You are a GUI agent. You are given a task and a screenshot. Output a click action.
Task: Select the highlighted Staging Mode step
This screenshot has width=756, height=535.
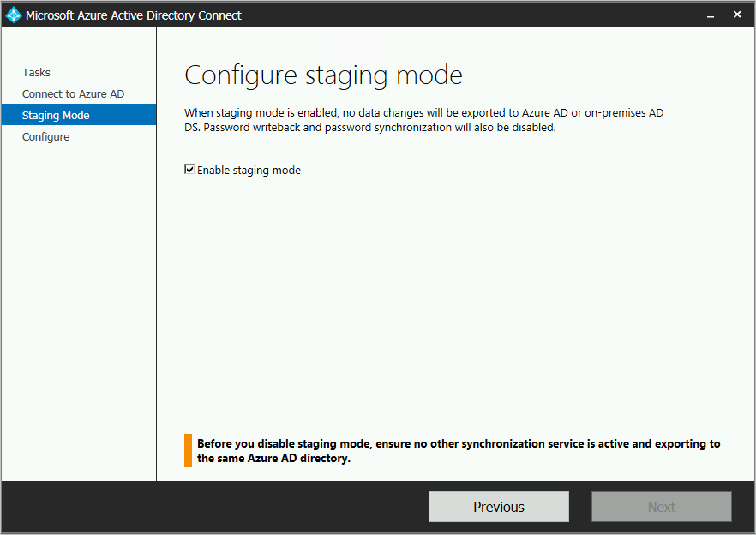click(79, 115)
